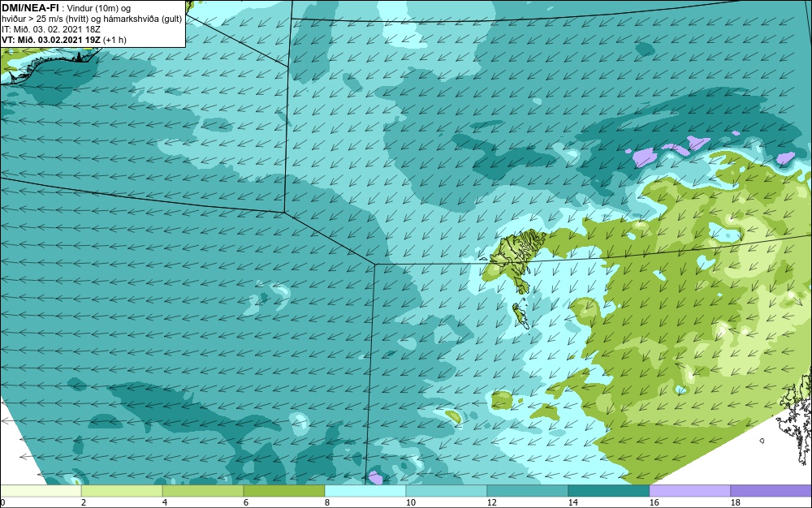Image resolution: width=812 pixels, height=508 pixels.
Task: Select the 2–4 m/s light green legend swatch
Action: [122, 491]
